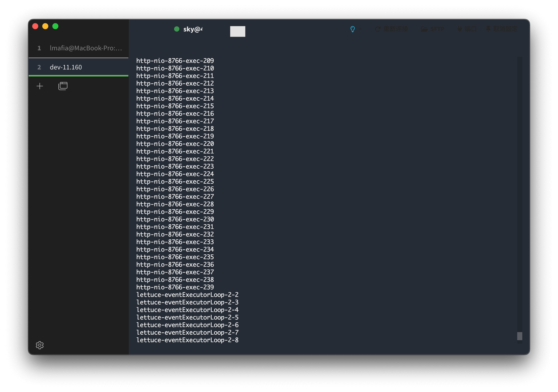Click the sky@ session title
This screenshot has height=392, width=558.
193,29
